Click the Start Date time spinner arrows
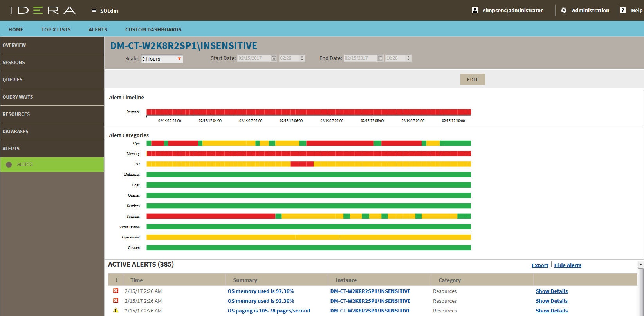The height and width of the screenshot is (316, 644). [x=302, y=58]
